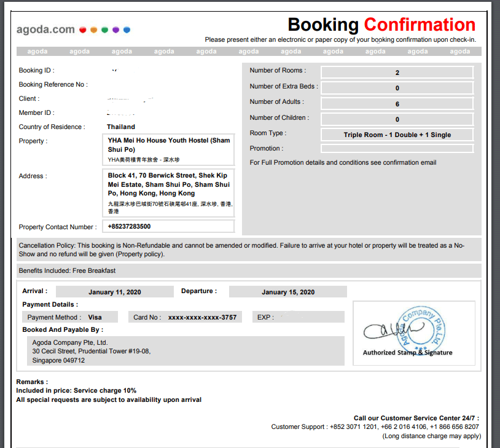Click the departure date January 15, 2020
This screenshot has width=500, height=448.
click(288, 292)
